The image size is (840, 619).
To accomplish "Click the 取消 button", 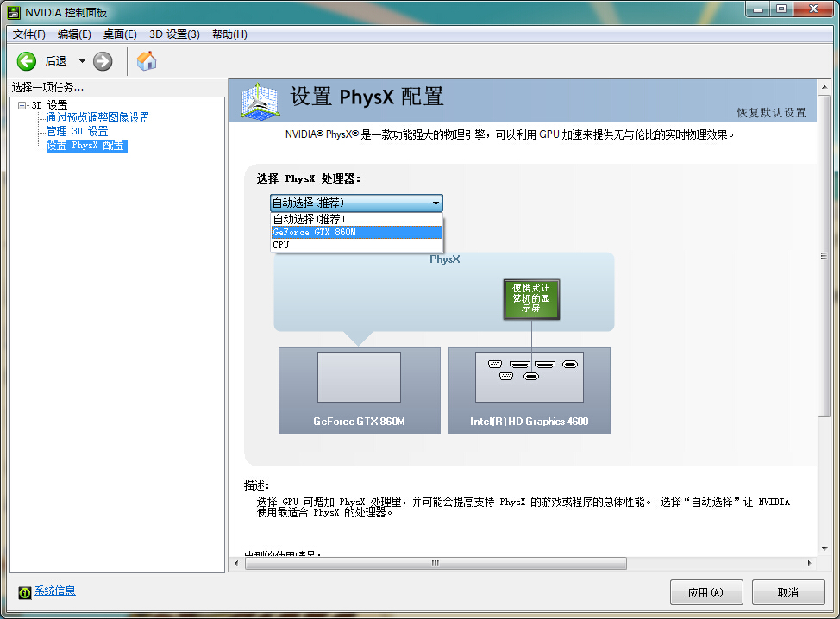I will (788, 592).
